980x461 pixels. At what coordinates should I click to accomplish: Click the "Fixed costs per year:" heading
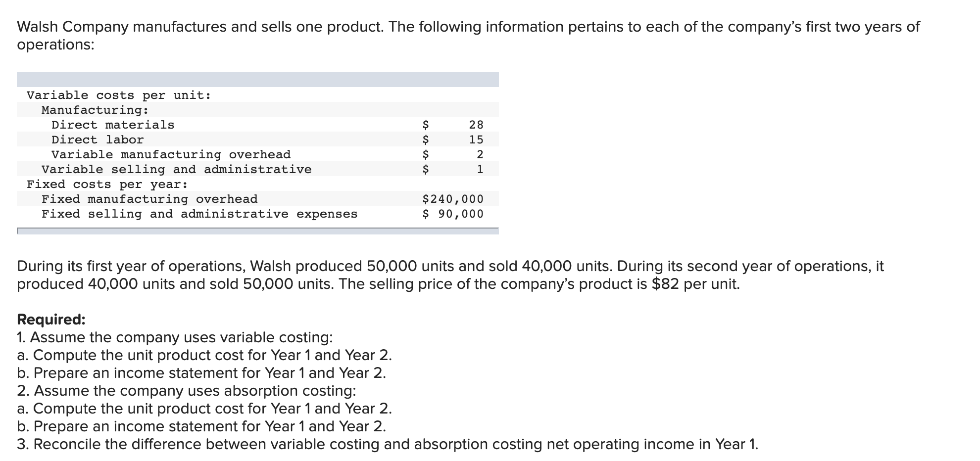click(x=107, y=184)
